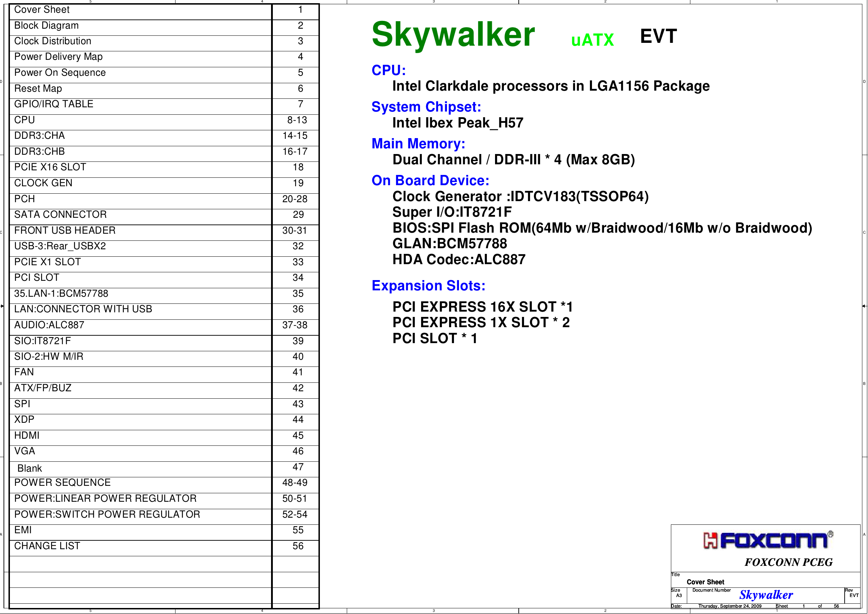Click 'PCI EXPRESS 1X SLOT * 2' line
Image resolution: width=868 pixels, height=614 pixels.
481,323
